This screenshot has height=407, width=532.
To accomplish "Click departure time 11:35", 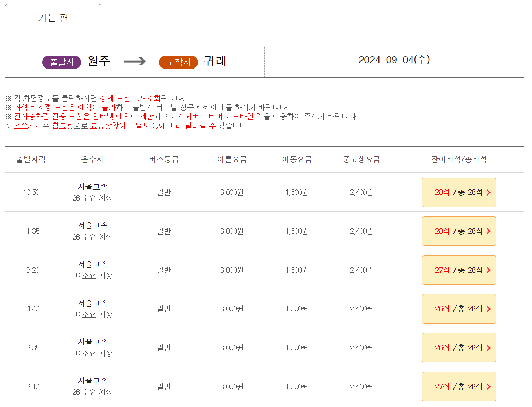I will [x=31, y=231].
